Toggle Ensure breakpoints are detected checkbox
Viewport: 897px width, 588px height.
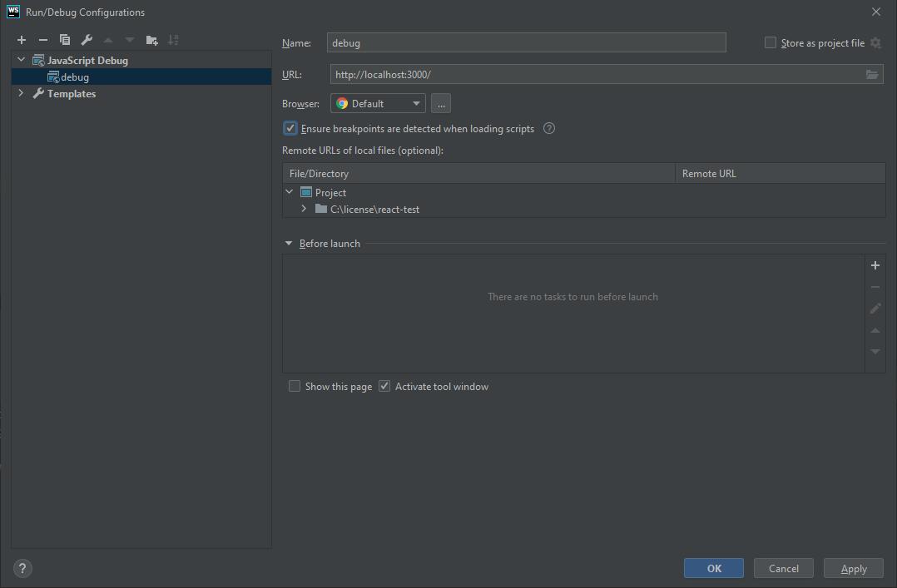[x=290, y=129]
